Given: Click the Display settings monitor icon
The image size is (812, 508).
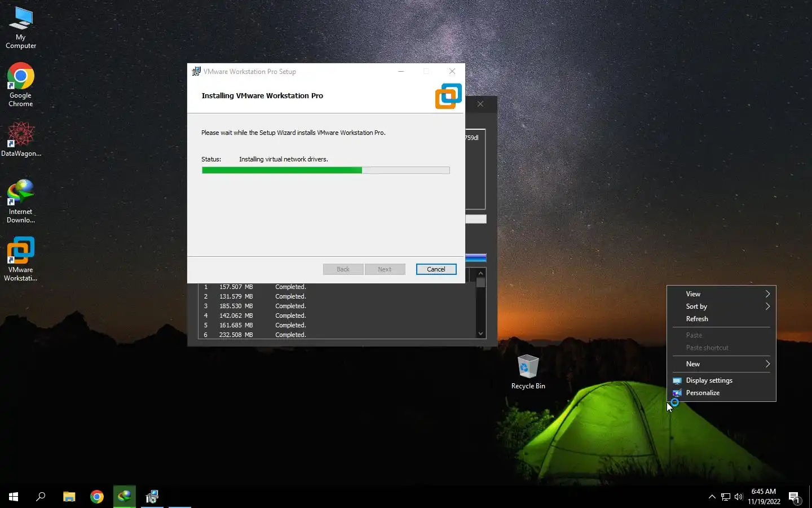Looking at the screenshot, I should [x=677, y=380].
